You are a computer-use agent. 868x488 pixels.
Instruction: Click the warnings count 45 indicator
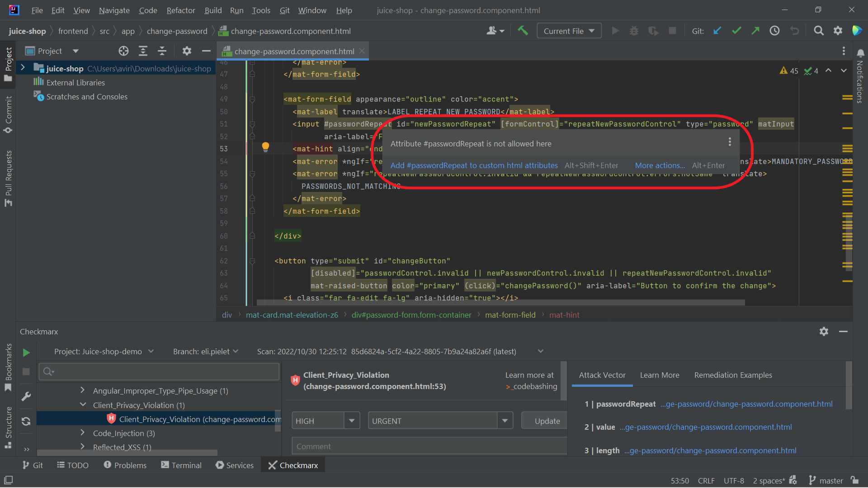pos(789,71)
